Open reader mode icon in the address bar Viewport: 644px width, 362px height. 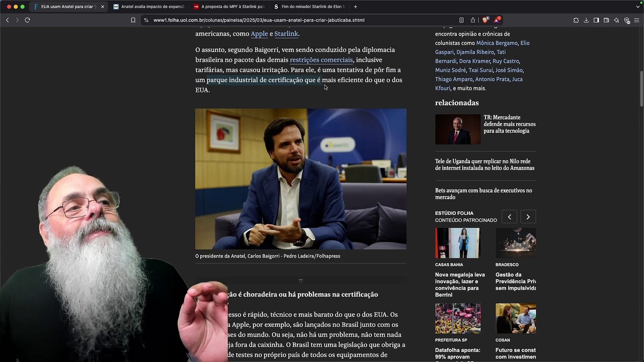(461, 20)
